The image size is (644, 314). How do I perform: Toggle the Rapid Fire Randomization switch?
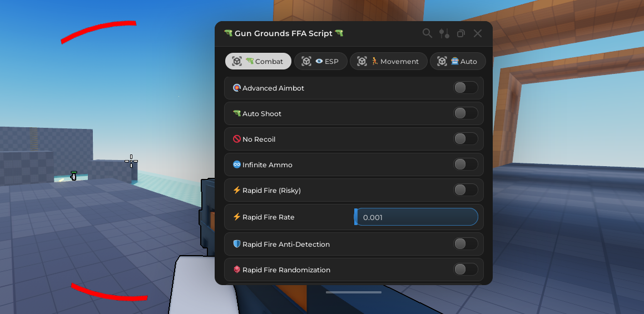465,270
